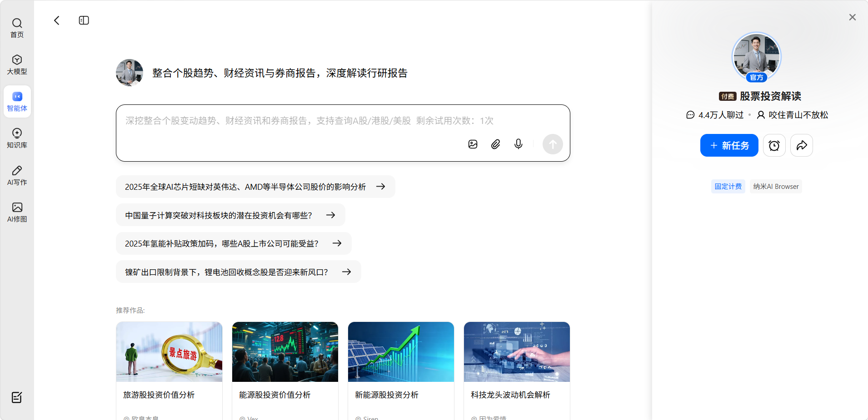Click the edit note icon at sidebar bottom

pos(17,398)
